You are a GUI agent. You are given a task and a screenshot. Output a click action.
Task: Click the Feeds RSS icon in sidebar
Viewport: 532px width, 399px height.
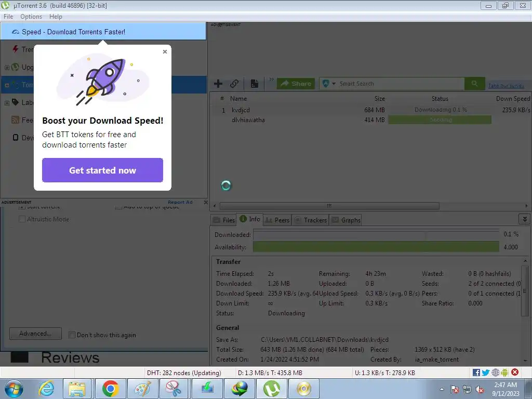[x=15, y=120]
